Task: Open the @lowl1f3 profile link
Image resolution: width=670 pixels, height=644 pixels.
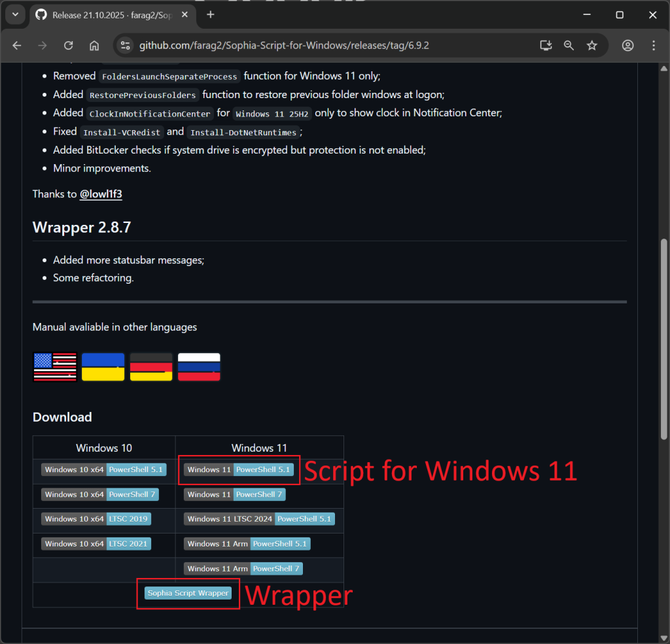Action: 101,194
